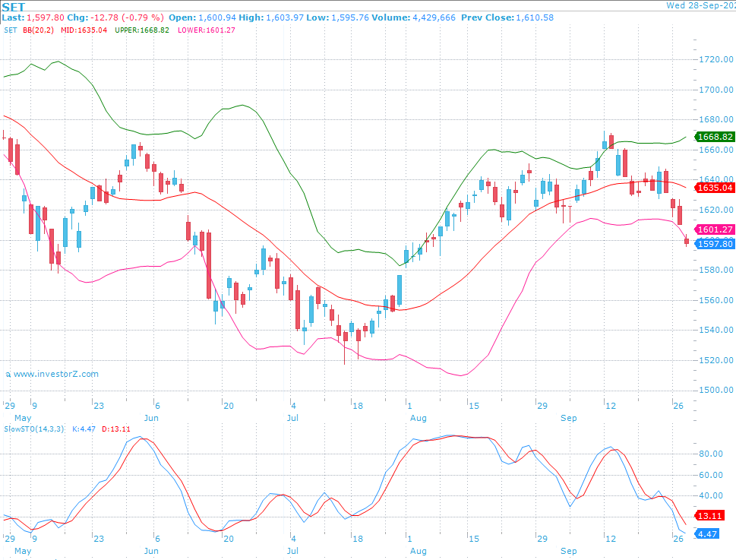Click the Chg -12.78 (-0.79 %) value
The height and width of the screenshot is (560, 736).
click(126, 17)
